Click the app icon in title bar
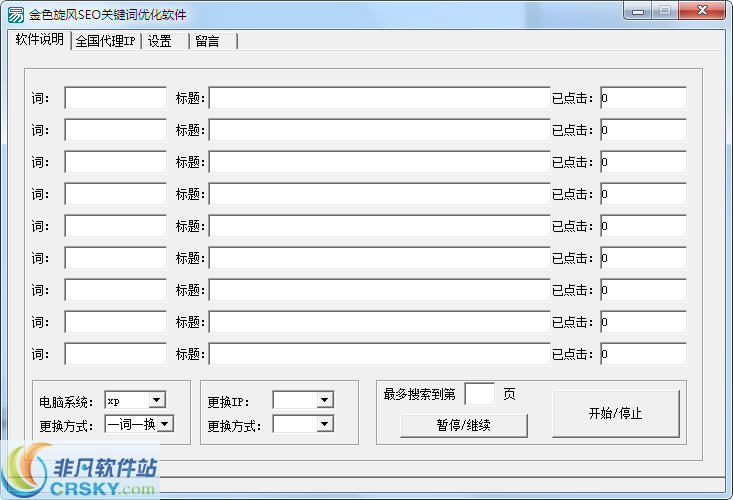Viewport: 733px width, 500px height. tap(15, 14)
